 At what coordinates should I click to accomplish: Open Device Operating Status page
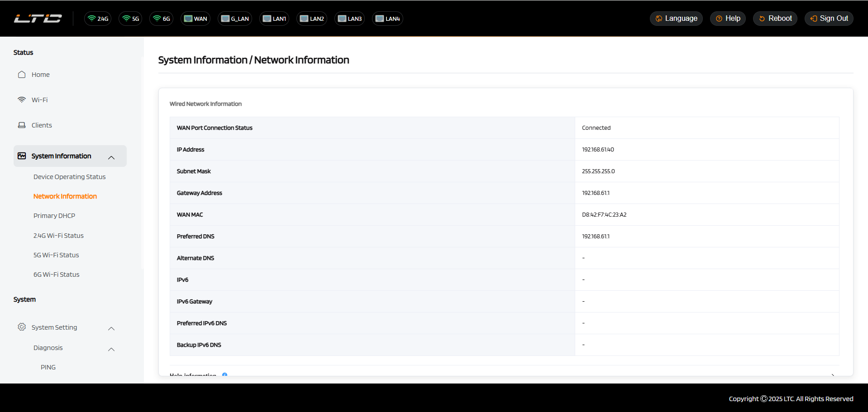click(69, 177)
